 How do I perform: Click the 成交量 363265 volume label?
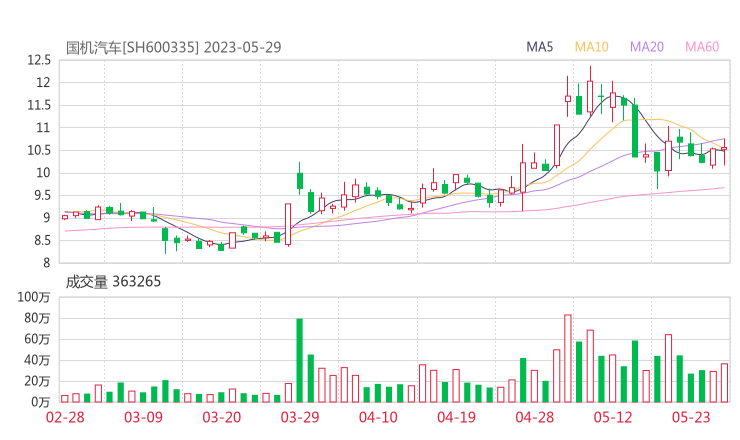pos(113,282)
